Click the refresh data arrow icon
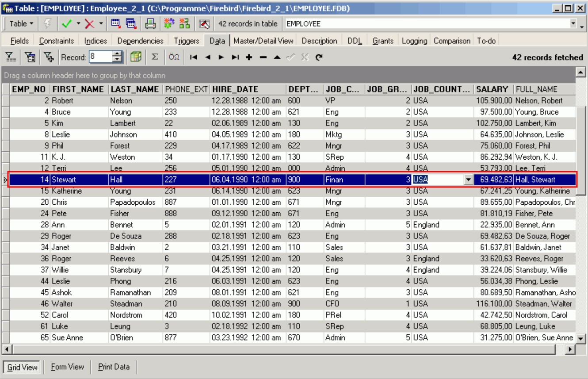Screen dimensions: 588x379 point(319,57)
